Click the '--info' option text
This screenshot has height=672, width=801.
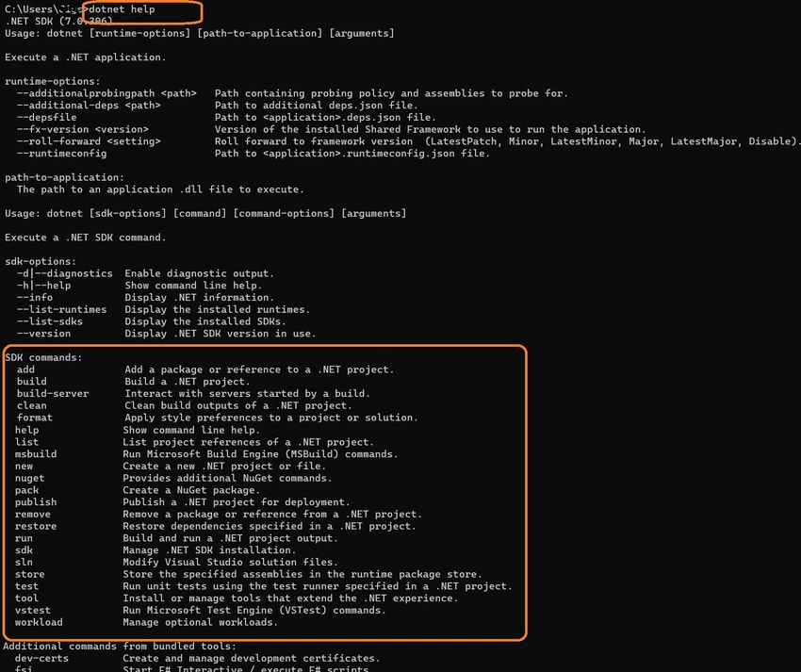[35, 298]
